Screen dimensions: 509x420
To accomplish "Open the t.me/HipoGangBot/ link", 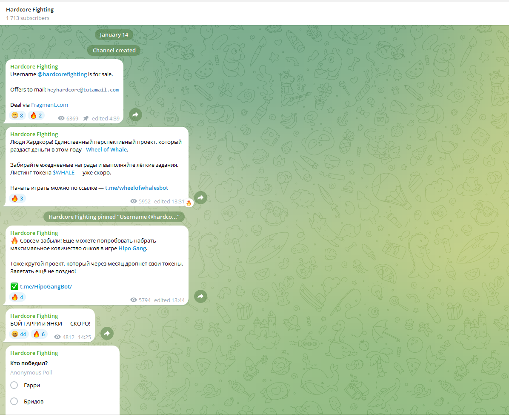I will coord(46,287).
